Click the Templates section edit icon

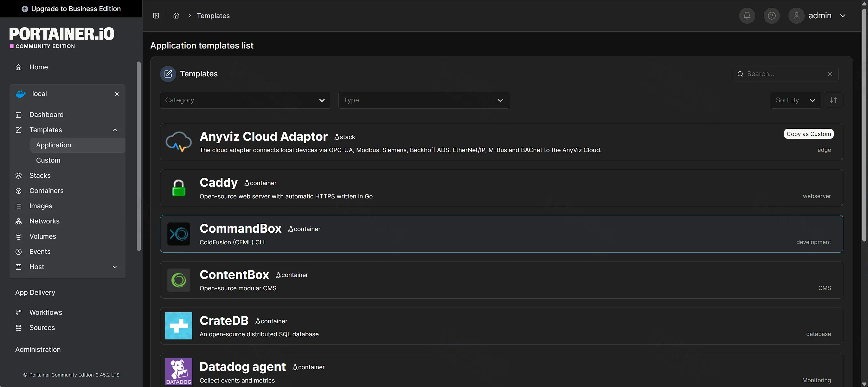pyautogui.click(x=168, y=74)
